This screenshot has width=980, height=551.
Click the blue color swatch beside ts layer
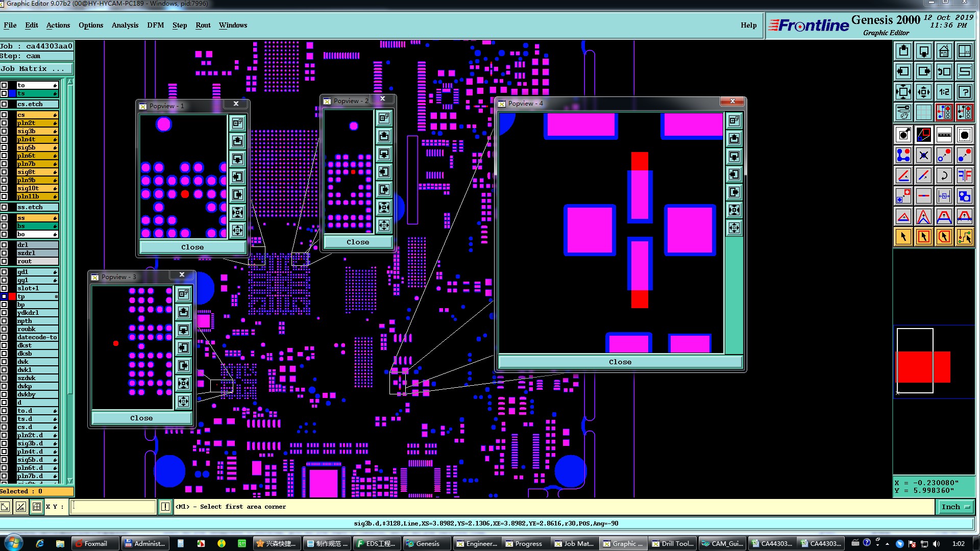12,93
